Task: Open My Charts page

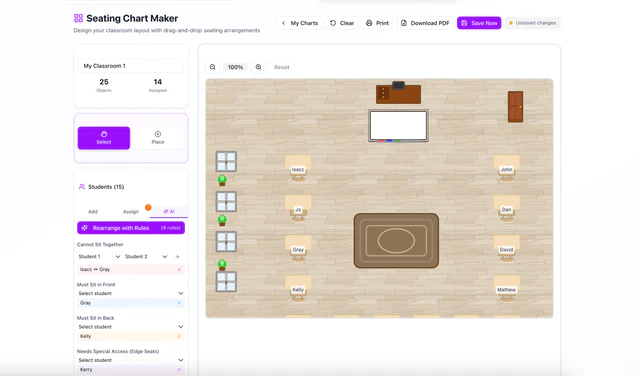Action: click(x=300, y=23)
